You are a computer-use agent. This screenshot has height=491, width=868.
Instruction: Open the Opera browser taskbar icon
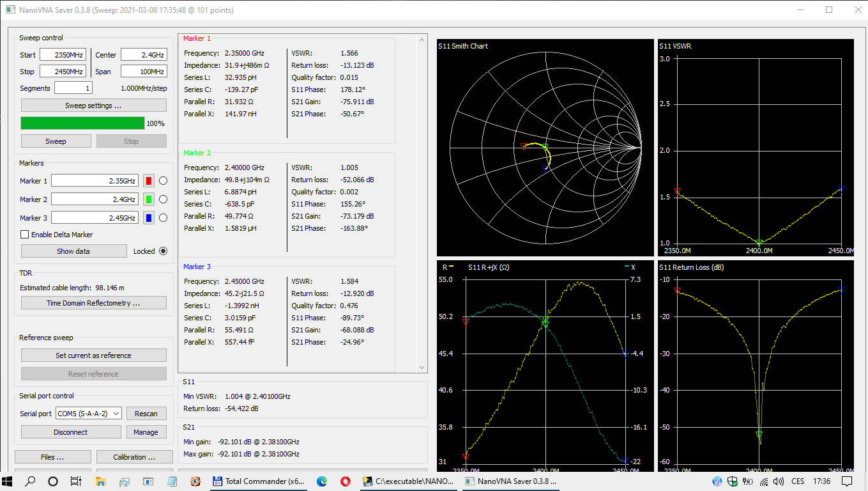pos(346,481)
